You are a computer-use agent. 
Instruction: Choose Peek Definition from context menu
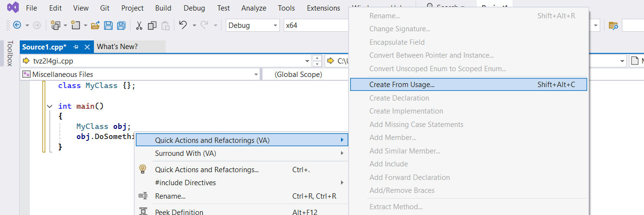pos(179,212)
